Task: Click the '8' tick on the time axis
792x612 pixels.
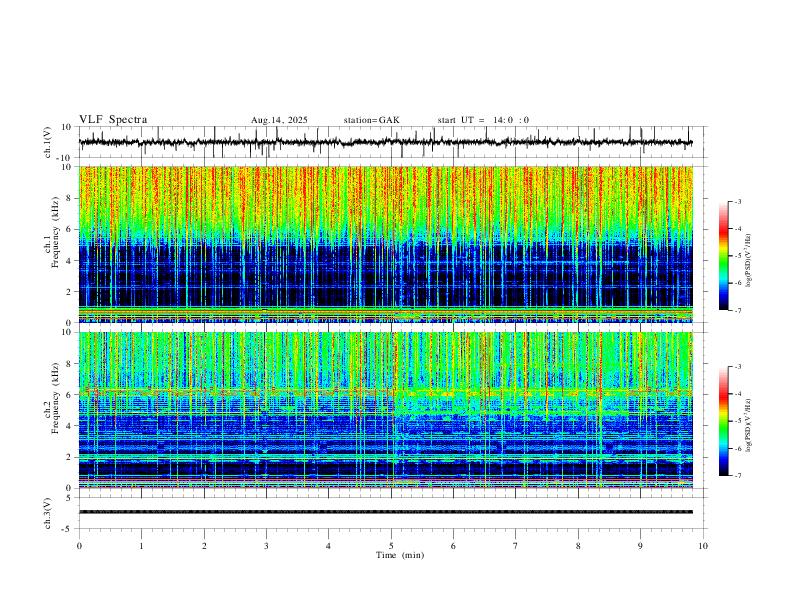Action: tap(578, 546)
